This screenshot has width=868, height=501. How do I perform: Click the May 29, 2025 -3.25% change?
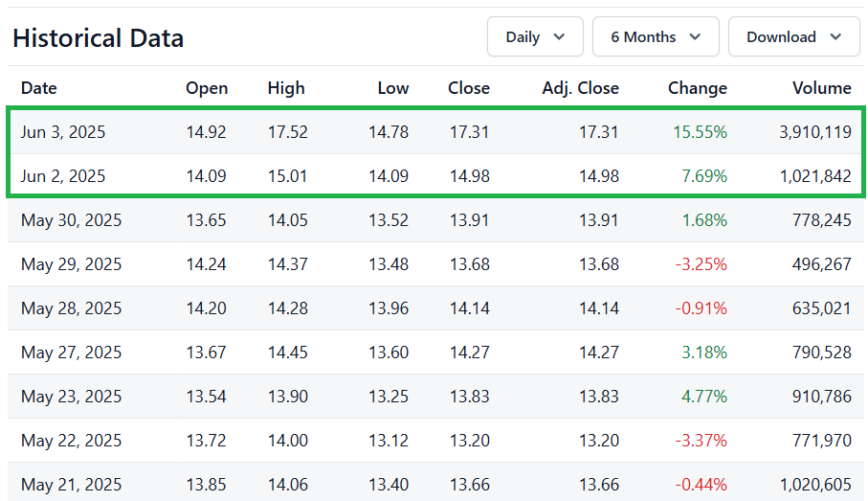point(701,264)
